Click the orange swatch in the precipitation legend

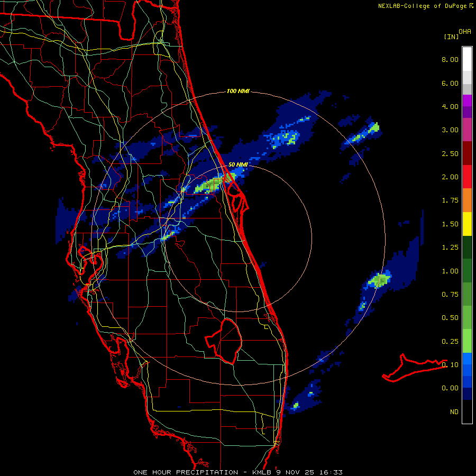tap(467, 200)
